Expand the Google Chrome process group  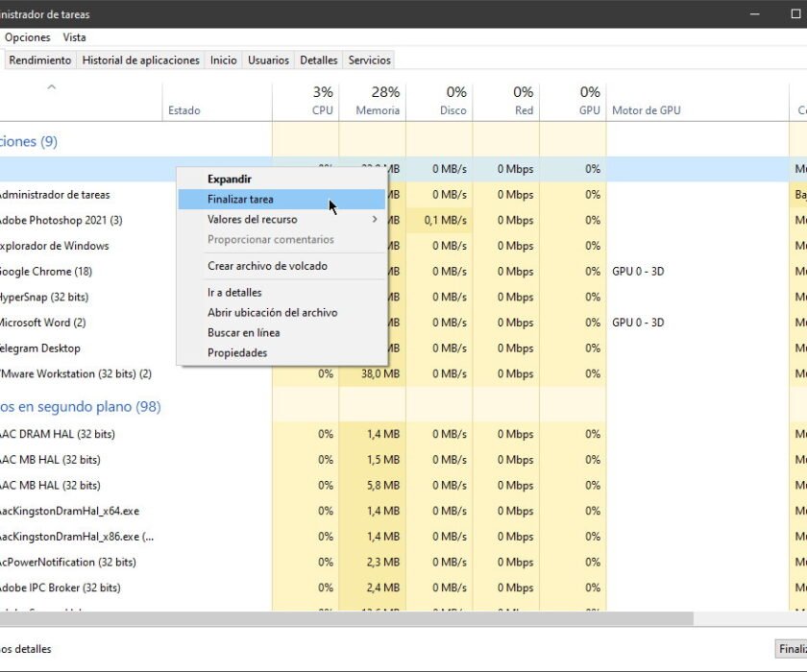[x=3, y=271]
